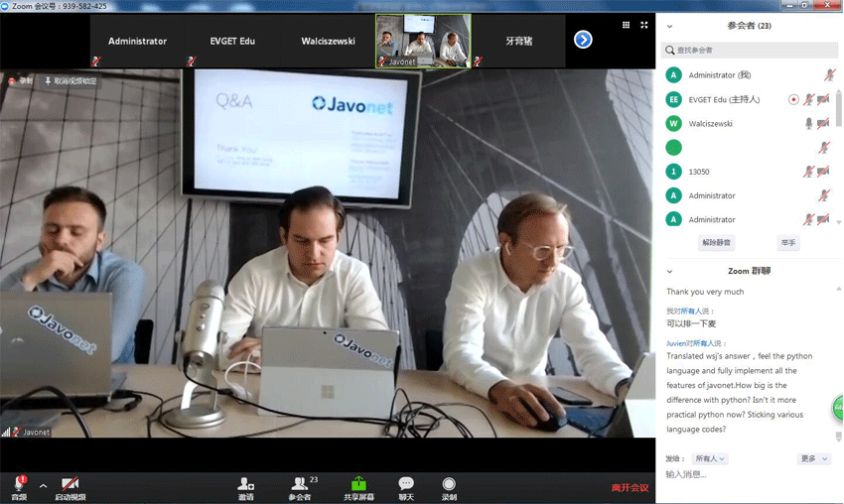
Task: Click the green avatar of unnamed participant
Action: tap(673, 148)
